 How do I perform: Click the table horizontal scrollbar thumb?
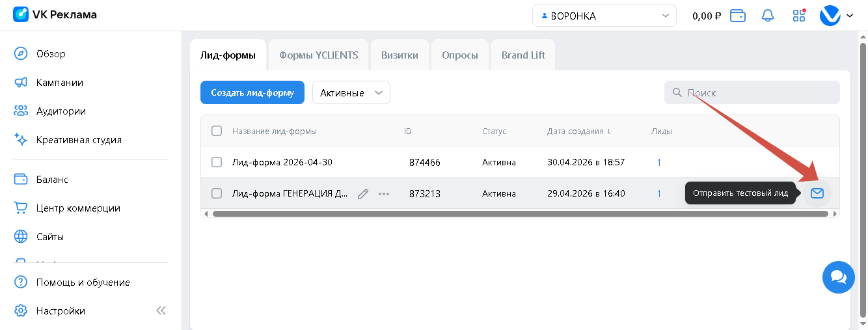[x=520, y=213]
